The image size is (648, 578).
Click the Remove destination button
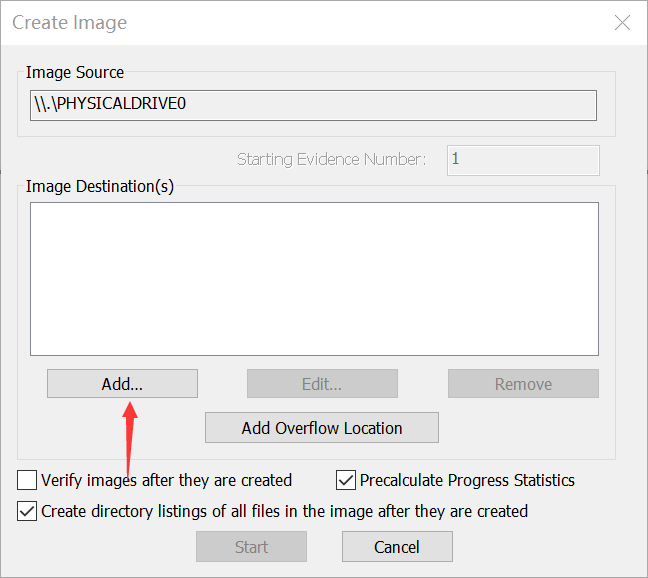[523, 384]
